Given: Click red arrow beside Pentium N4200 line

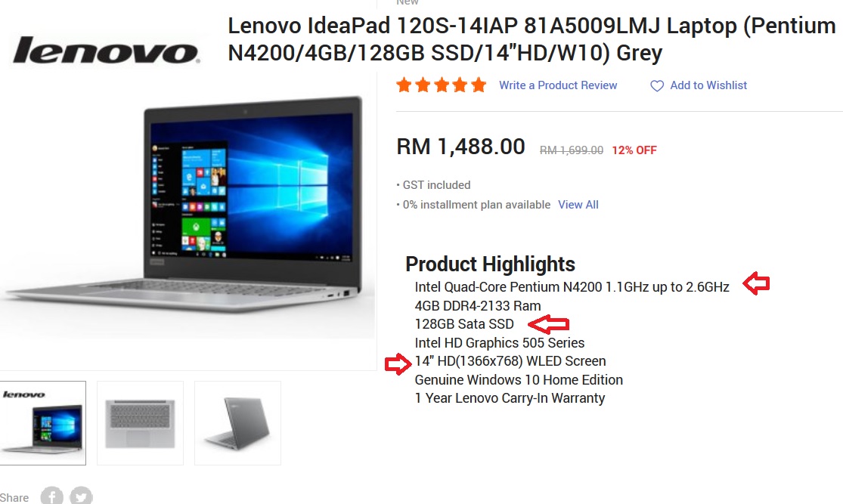Looking at the screenshot, I should point(757,283).
